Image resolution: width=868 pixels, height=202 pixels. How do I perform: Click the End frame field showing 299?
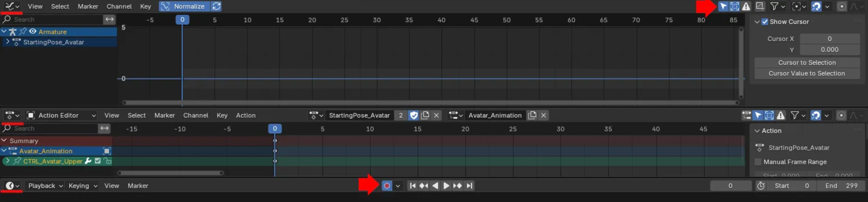click(841, 186)
